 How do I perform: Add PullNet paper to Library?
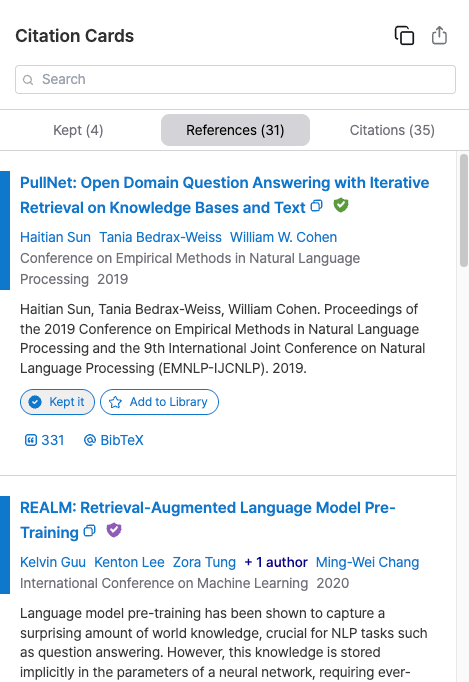(159, 402)
